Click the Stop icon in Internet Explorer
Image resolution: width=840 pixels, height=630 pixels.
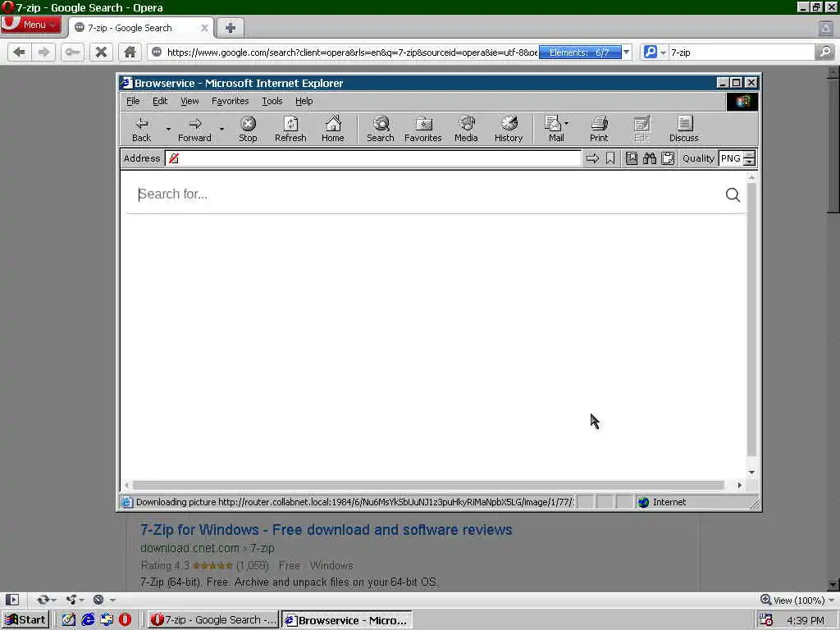tap(248, 130)
